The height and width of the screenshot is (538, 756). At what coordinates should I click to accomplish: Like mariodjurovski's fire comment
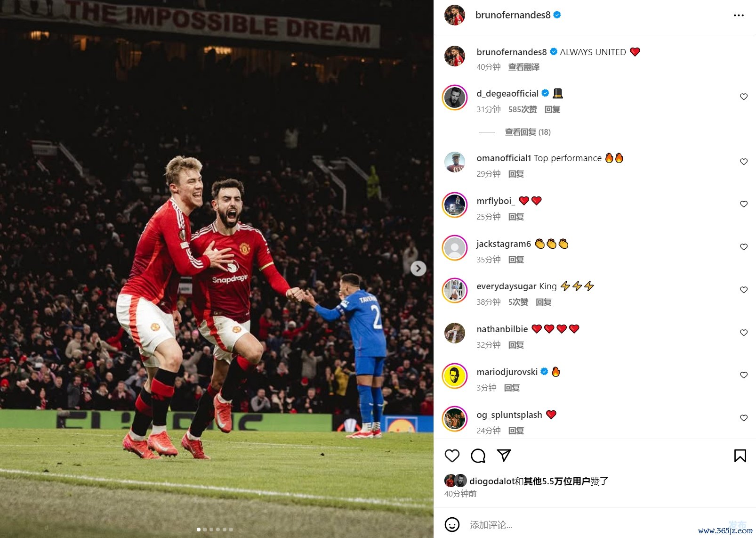744,375
